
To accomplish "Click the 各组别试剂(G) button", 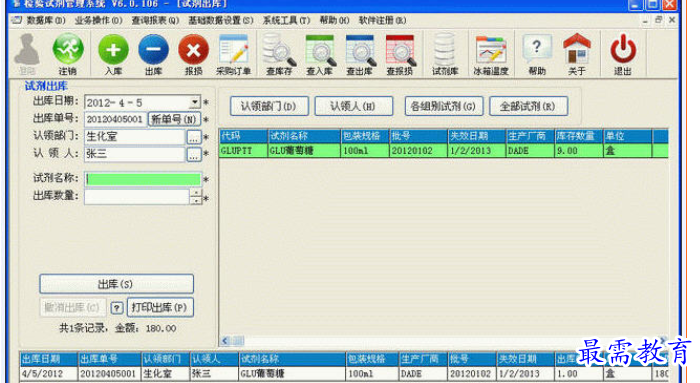I will tap(443, 106).
